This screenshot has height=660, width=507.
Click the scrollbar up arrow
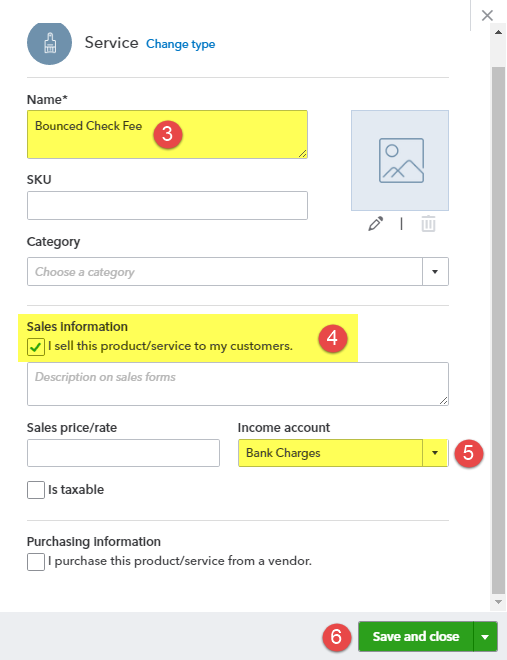click(499, 32)
